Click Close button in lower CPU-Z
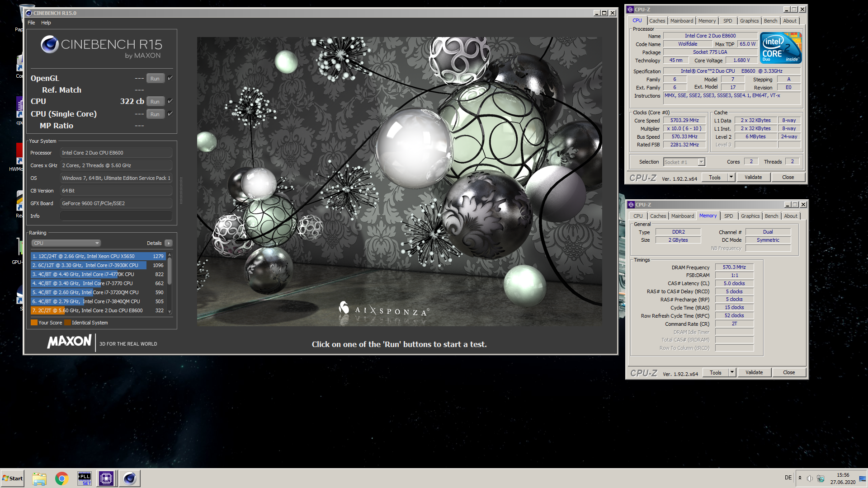This screenshot has width=868, height=488. pyautogui.click(x=789, y=372)
